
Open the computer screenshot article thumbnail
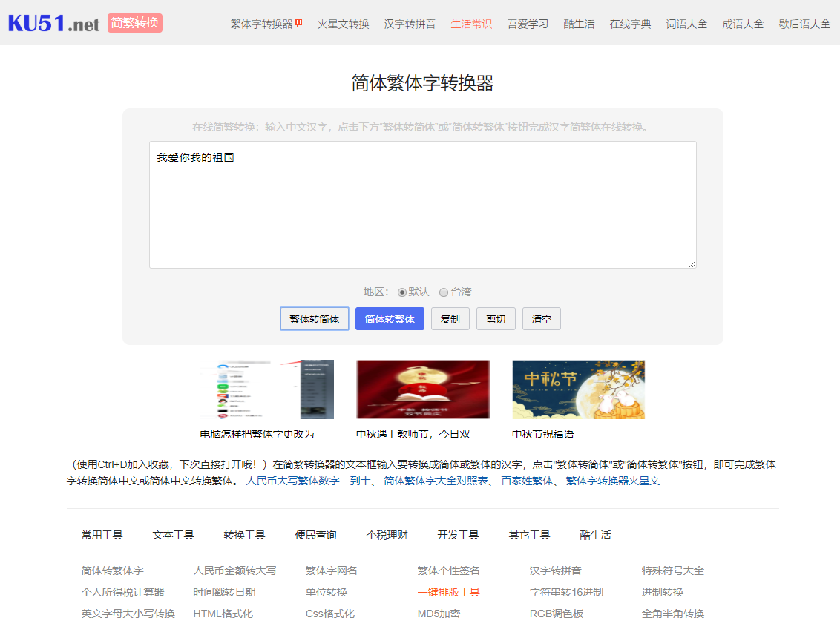pyautogui.click(x=267, y=389)
